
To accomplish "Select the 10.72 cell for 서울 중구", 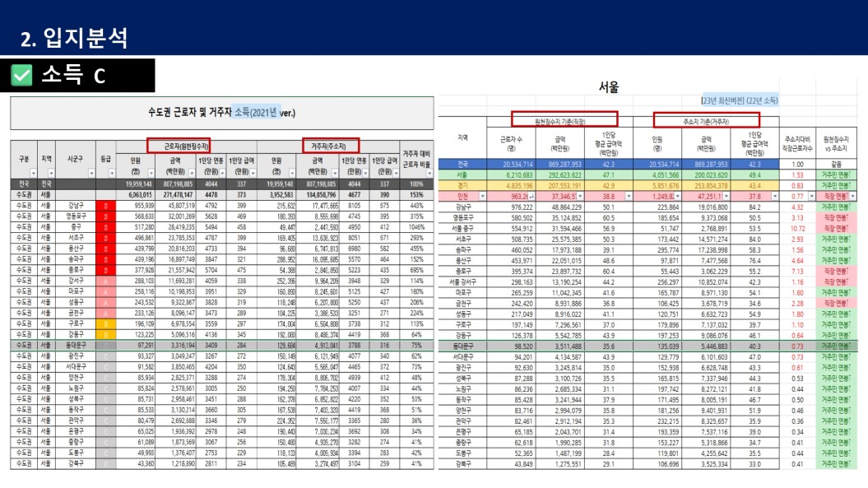I will 798,229.
